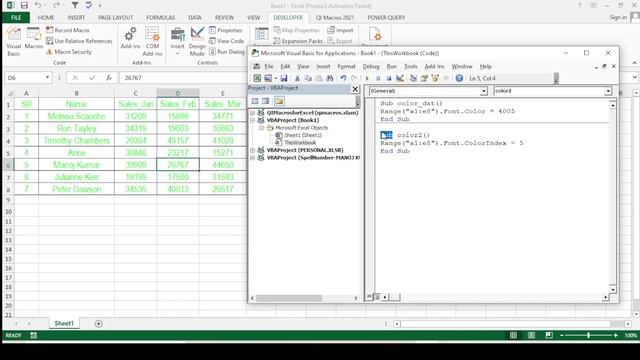Toggle Folders icon in Project pane
This screenshot has height=360, width=640.
click(x=279, y=101)
